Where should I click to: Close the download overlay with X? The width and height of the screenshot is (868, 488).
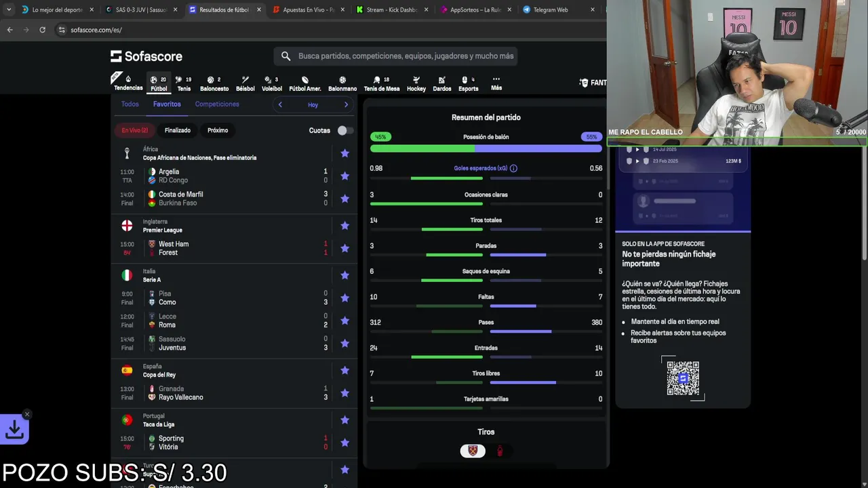[x=27, y=414]
